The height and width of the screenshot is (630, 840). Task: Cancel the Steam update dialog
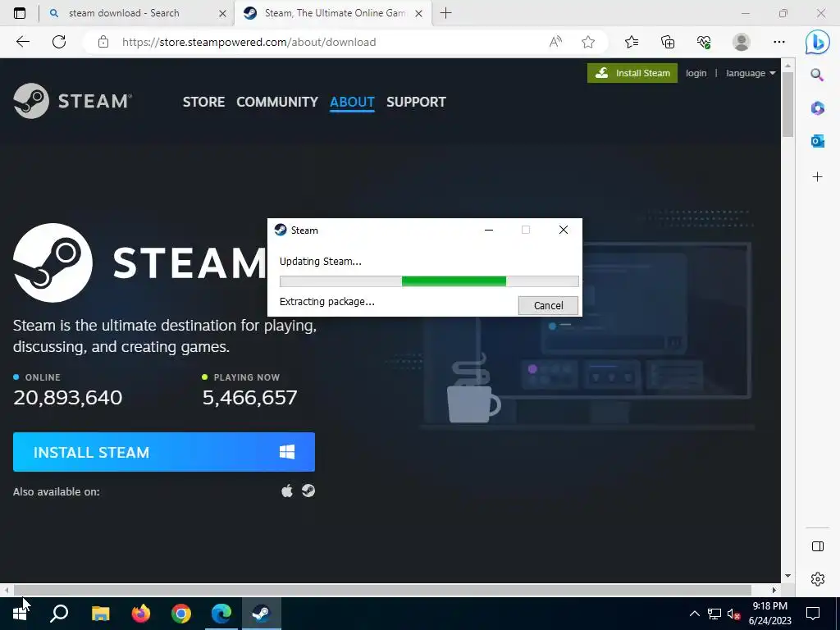tap(548, 305)
